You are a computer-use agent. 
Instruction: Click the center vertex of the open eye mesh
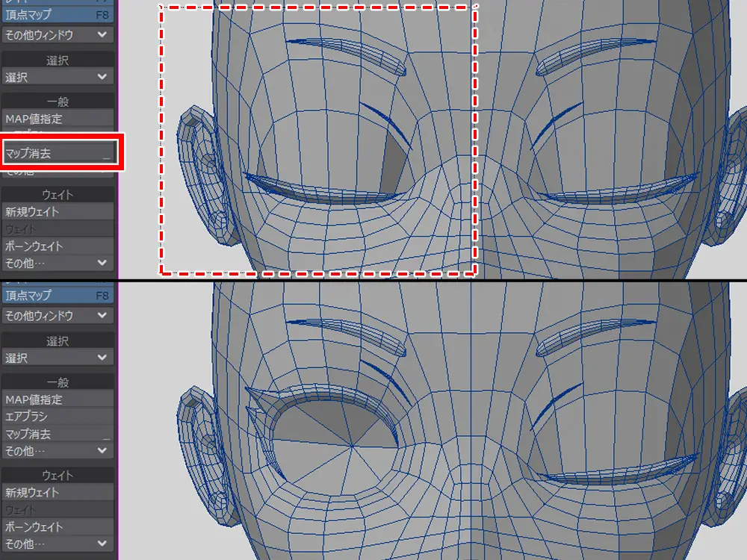[x=352, y=447]
